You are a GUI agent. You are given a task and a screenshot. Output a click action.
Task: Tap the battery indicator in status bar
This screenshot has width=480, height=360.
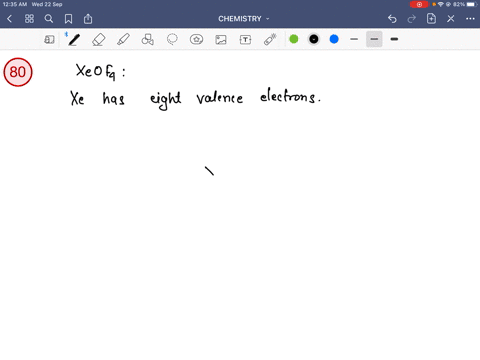pos(472,4)
